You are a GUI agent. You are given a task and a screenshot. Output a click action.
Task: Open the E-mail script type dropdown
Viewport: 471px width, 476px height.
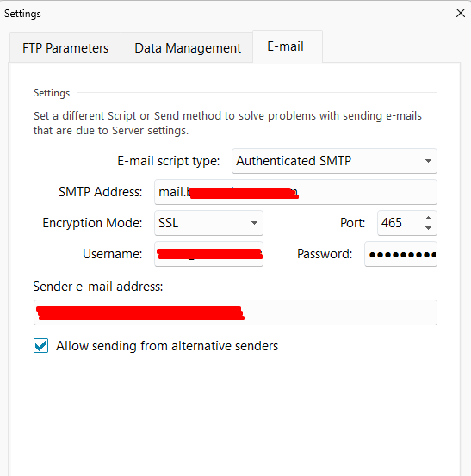pyautogui.click(x=334, y=161)
